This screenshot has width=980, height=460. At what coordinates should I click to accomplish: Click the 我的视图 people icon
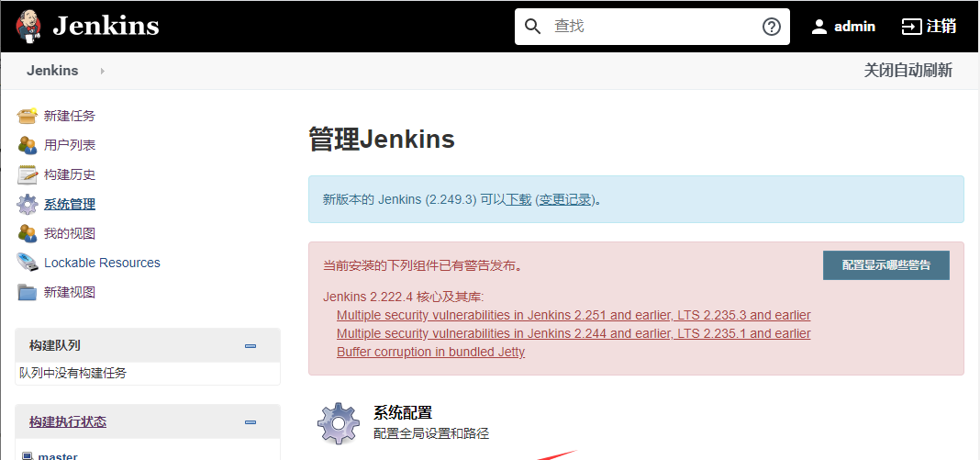tap(27, 233)
